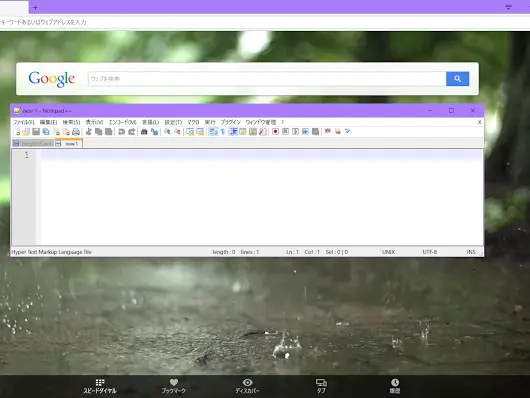Viewport: 530px width, 398px height.
Task: Click the blue Google search button
Action: coord(457,79)
